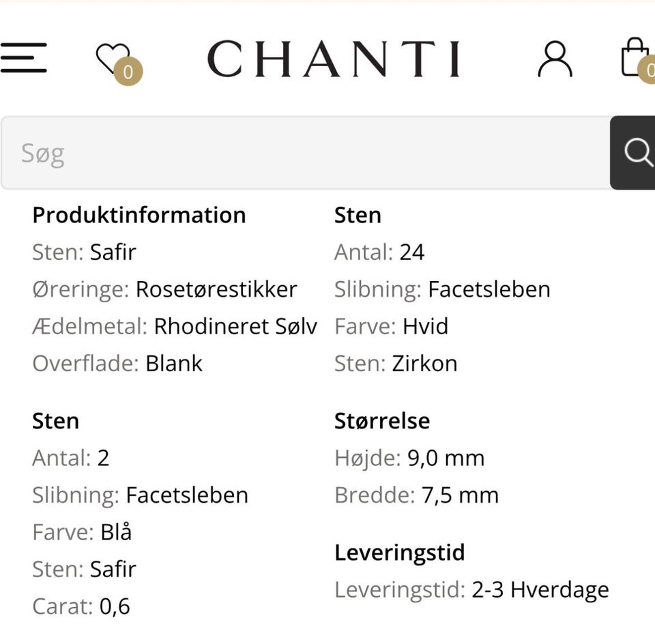This screenshot has width=655, height=644.
Task: Click the Antal 24 stone count
Action: (x=412, y=252)
